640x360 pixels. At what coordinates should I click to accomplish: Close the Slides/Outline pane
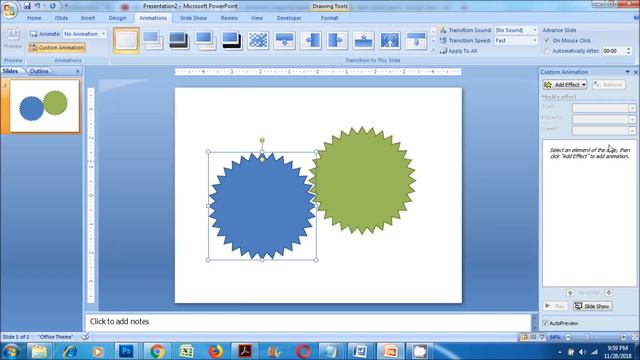tap(78, 71)
